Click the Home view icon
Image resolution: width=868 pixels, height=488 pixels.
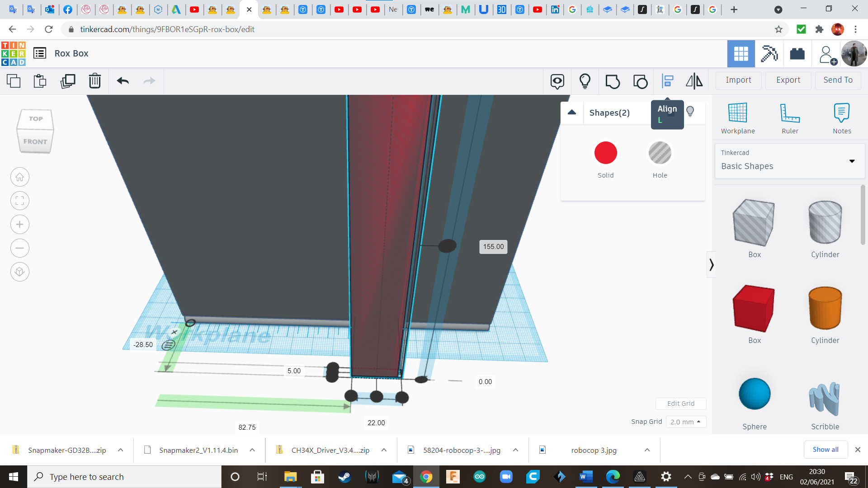[20, 177]
